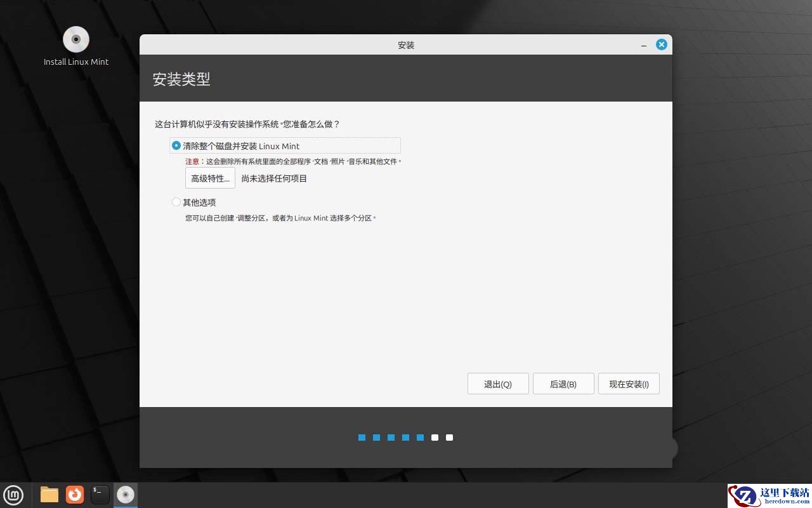The height and width of the screenshot is (508, 812).
Task: Launch Firefox from the taskbar
Action: (x=75, y=495)
